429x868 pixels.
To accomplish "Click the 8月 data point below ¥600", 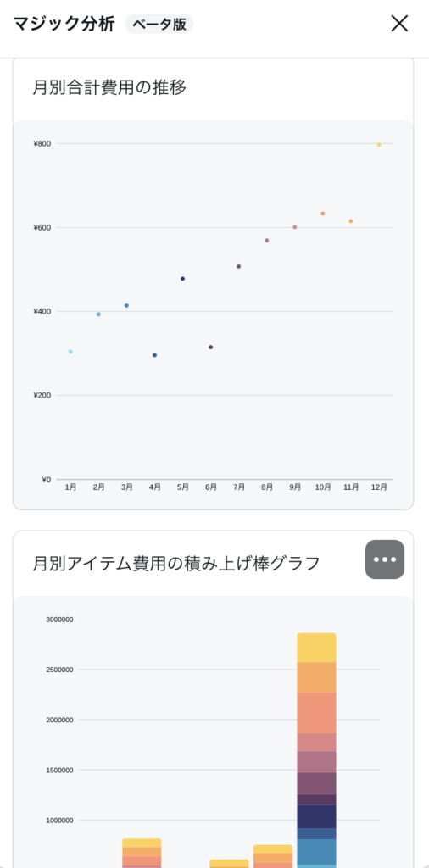I will click(267, 241).
